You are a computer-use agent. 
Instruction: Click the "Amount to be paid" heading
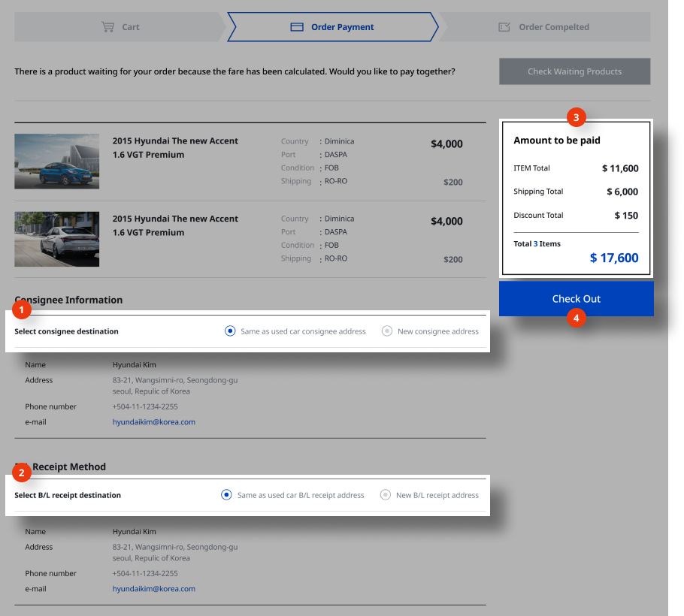pos(557,140)
